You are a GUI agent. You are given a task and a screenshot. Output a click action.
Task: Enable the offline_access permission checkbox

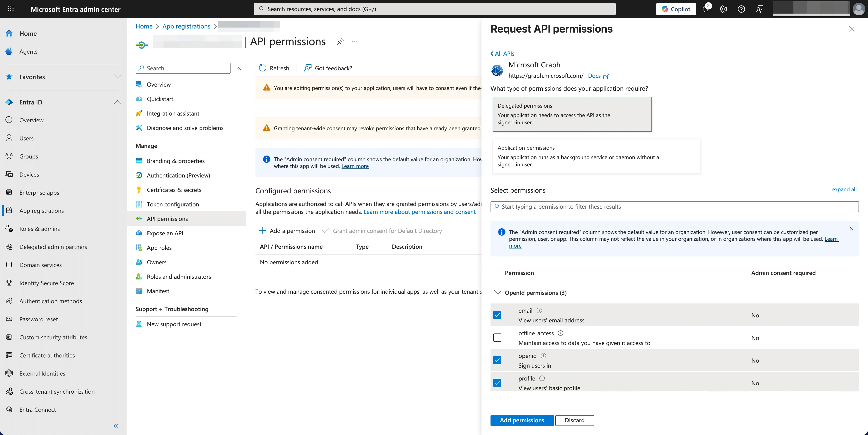497,338
